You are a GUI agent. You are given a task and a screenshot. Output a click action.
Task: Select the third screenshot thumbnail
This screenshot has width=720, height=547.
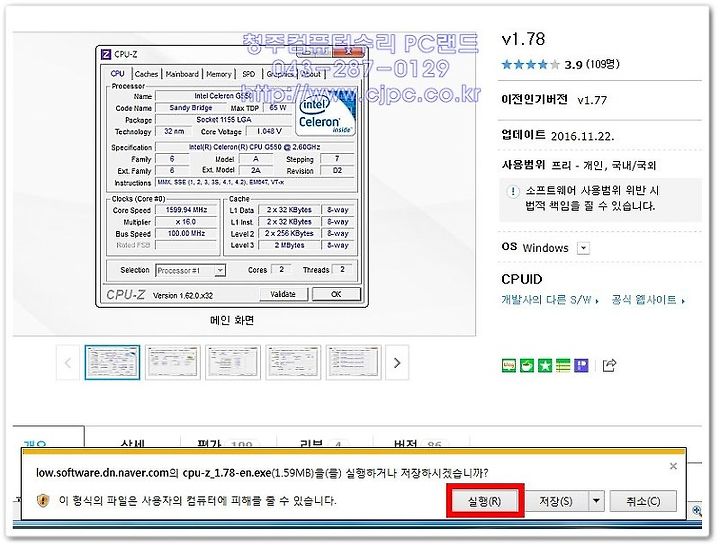pos(233,363)
